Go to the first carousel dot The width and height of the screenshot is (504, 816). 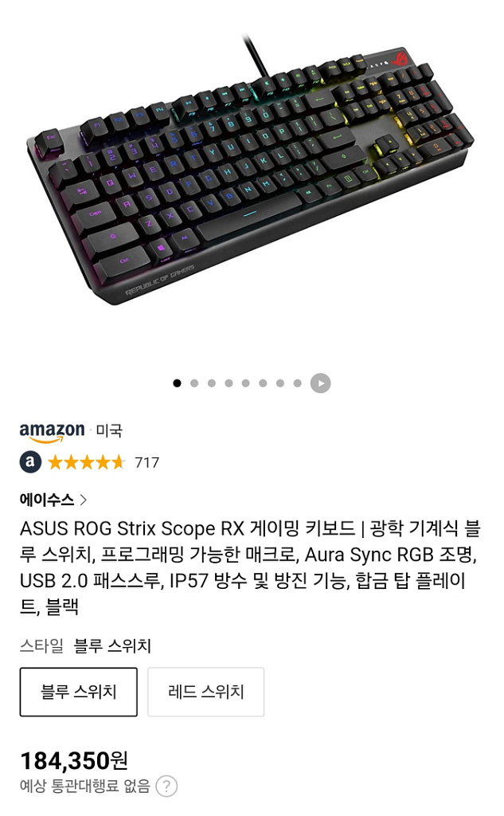tap(177, 383)
